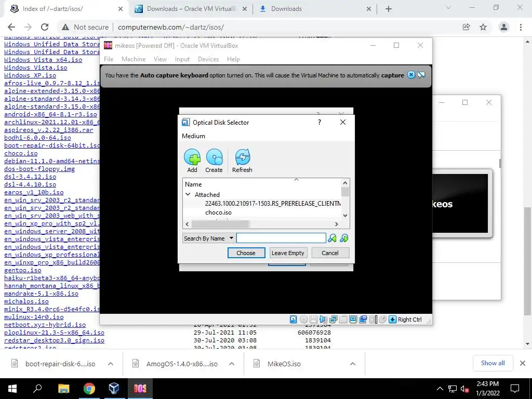Open the VirtualBox Input menu
Image resolution: width=532 pixels, height=399 pixels.
point(182,59)
